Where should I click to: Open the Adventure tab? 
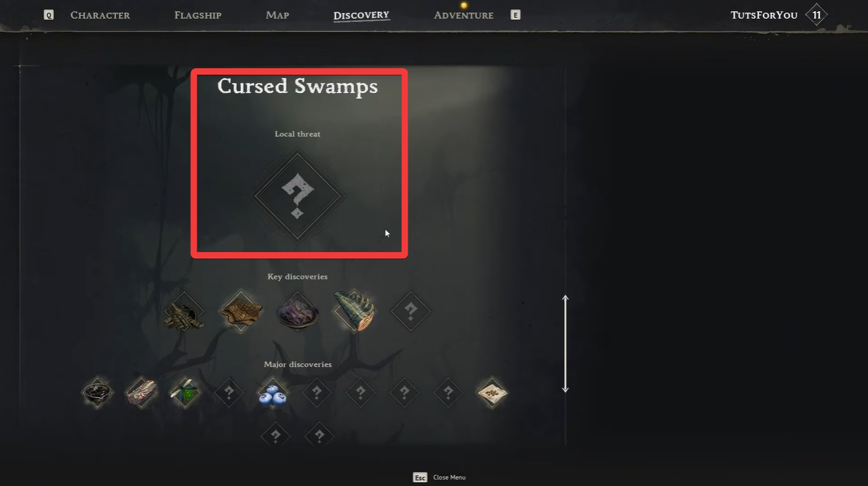(x=464, y=15)
